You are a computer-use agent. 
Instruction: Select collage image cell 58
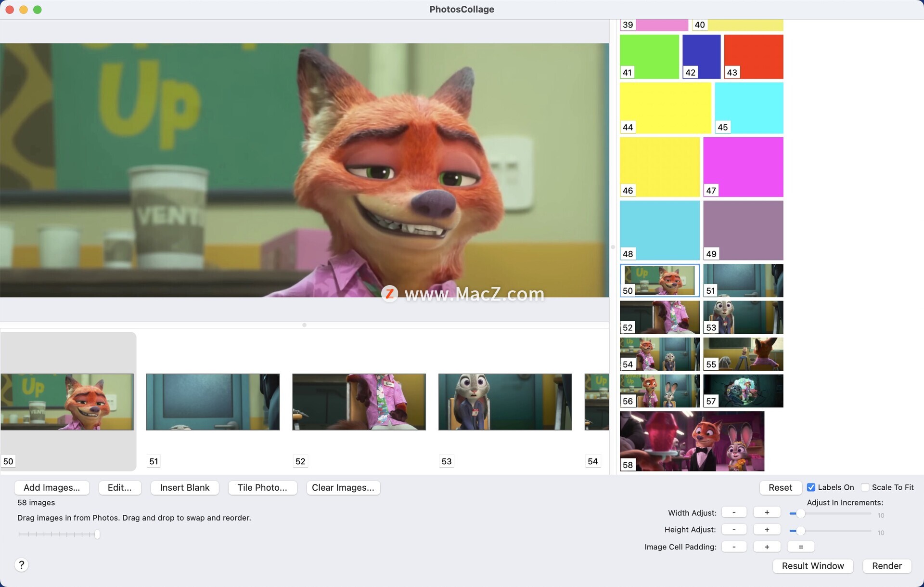(x=692, y=441)
